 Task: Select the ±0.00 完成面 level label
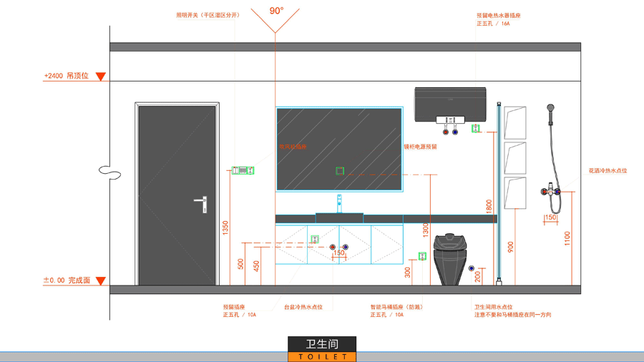(x=67, y=280)
